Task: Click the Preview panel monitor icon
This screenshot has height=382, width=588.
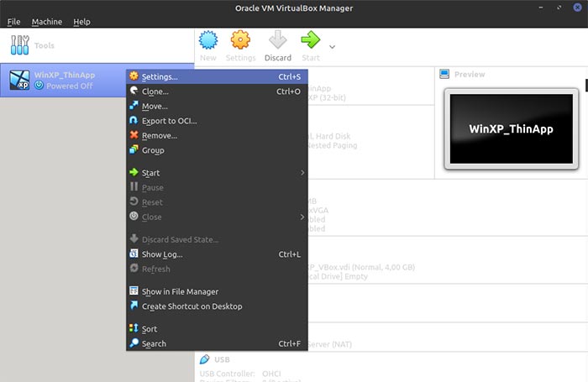Action: pos(444,74)
